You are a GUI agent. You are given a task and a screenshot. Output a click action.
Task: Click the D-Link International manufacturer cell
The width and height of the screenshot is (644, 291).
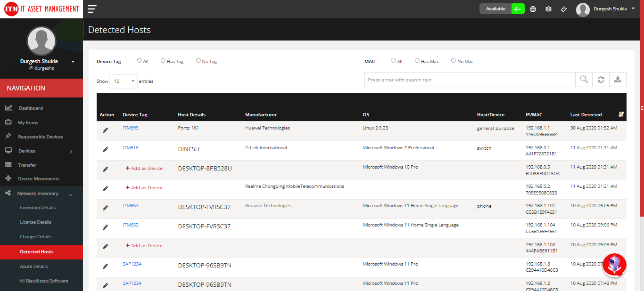[266, 148]
